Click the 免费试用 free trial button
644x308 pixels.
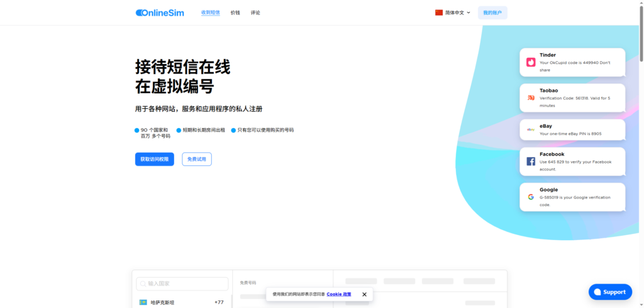click(x=197, y=159)
